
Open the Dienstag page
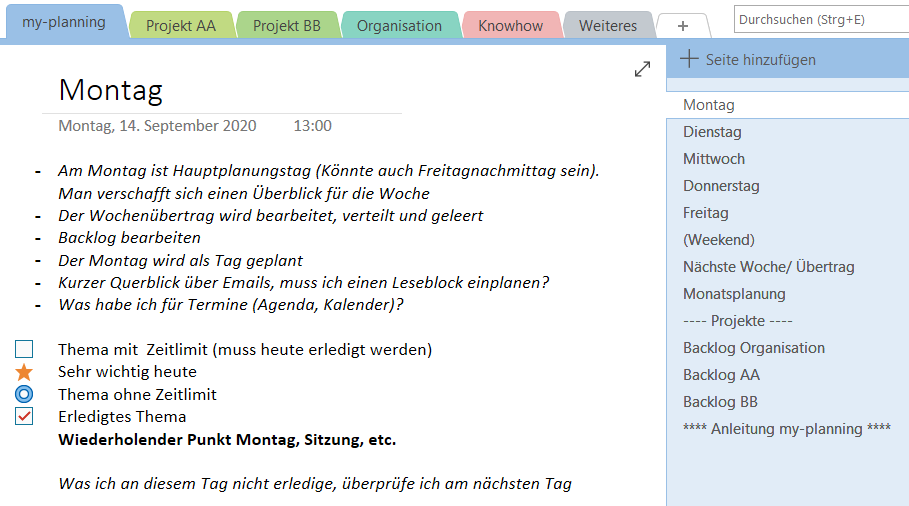click(x=712, y=132)
